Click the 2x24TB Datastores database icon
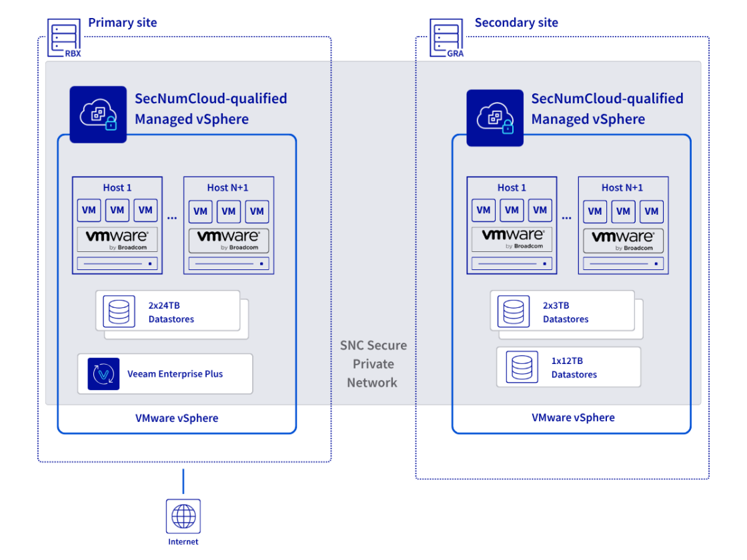The height and width of the screenshot is (560, 747). (x=119, y=311)
